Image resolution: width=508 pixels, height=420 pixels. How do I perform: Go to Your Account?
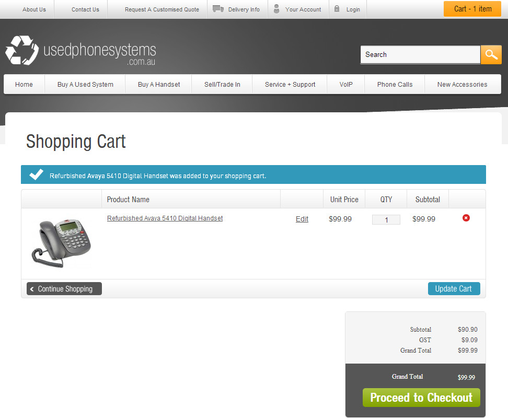(303, 9)
